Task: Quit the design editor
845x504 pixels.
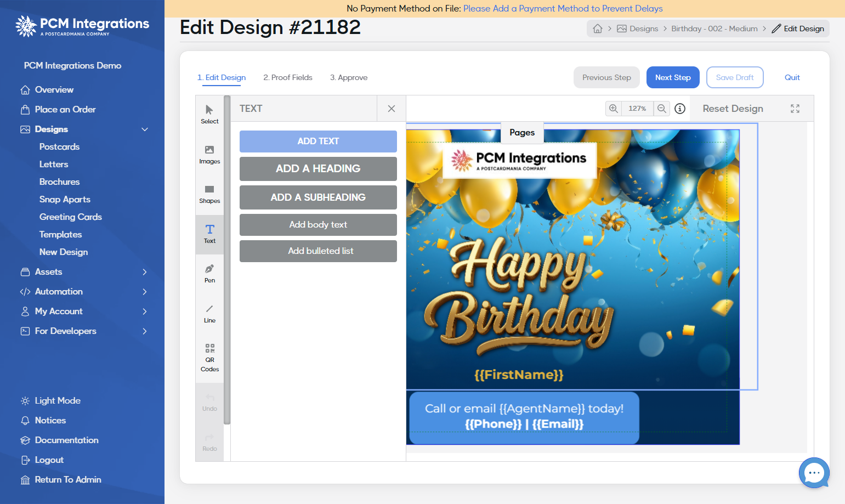Action: pyautogui.click(x=792, y=77)
